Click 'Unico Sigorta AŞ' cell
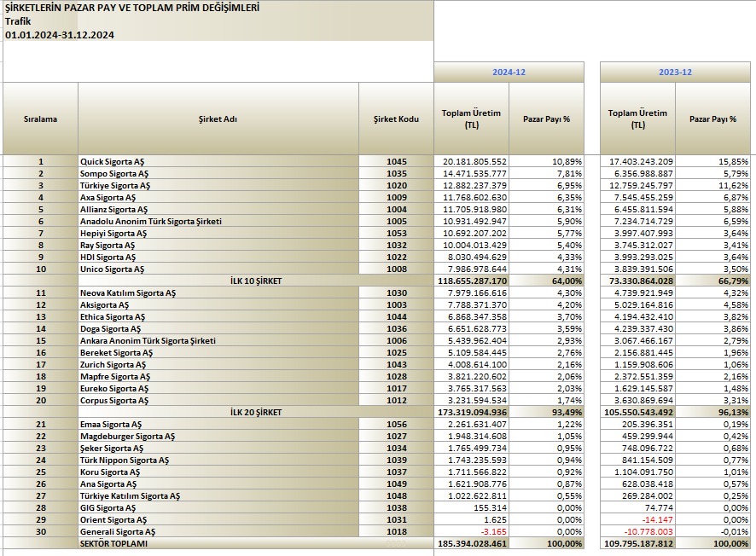Image resolution: width=756 pixels, height=556 pixels. (x=218, y=269)
